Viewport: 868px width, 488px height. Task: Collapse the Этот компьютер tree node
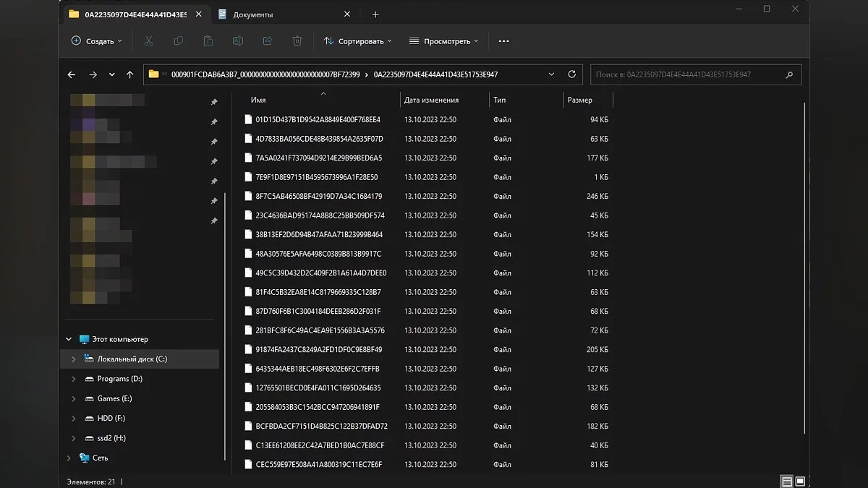click(x=69, y=339)
